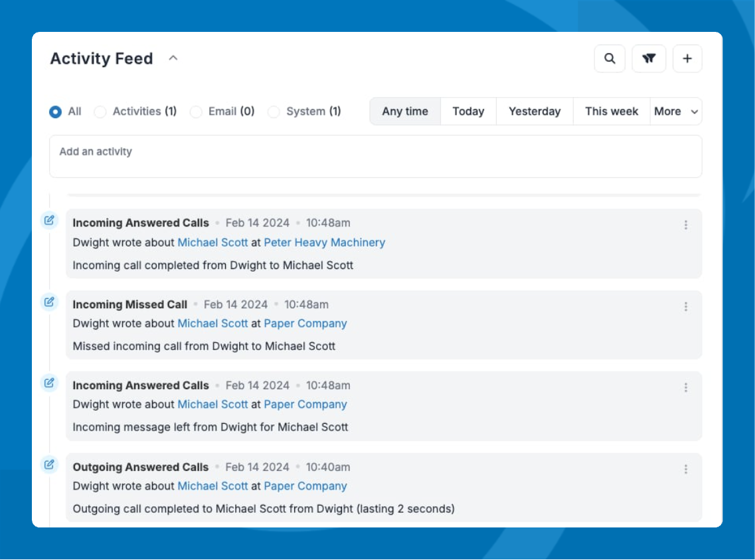Click the plus icon to add activity
This screenshot has height=560, width=755.
pyautogui.click(x=687, y=59)
